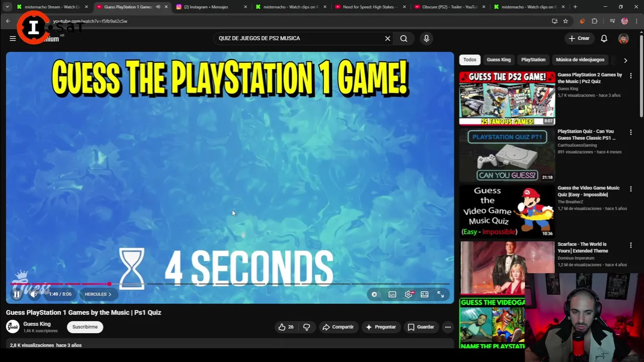The width and height of the screenshot is (644, 362).
Task: Switch to Need for Speed: High Stakes tab
Action: coord(370,7)
